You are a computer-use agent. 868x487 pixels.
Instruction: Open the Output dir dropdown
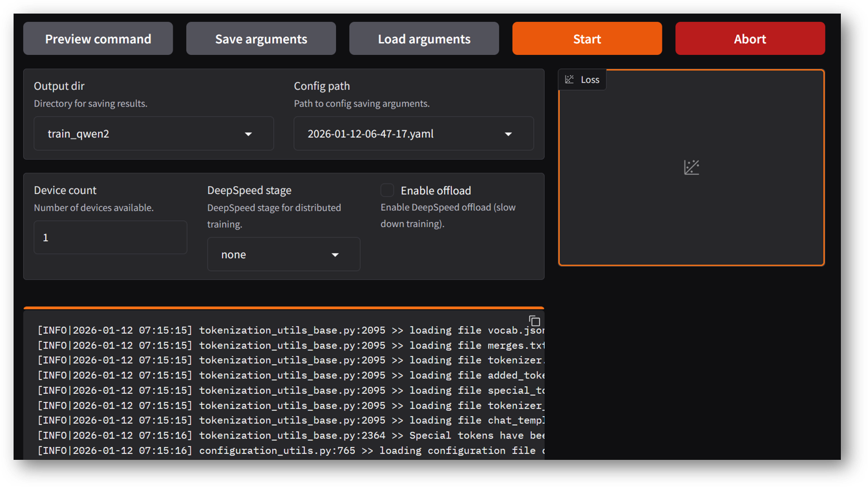coord(154,133)
